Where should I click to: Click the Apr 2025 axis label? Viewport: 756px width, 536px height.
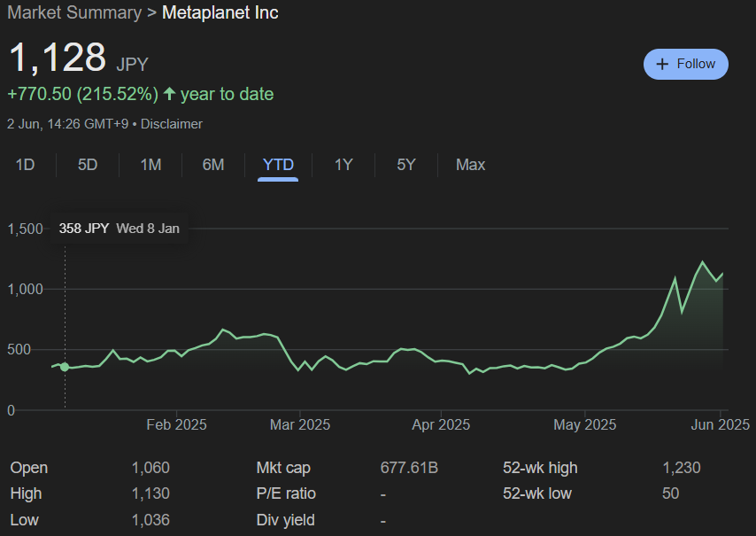(x=441, y=424)
